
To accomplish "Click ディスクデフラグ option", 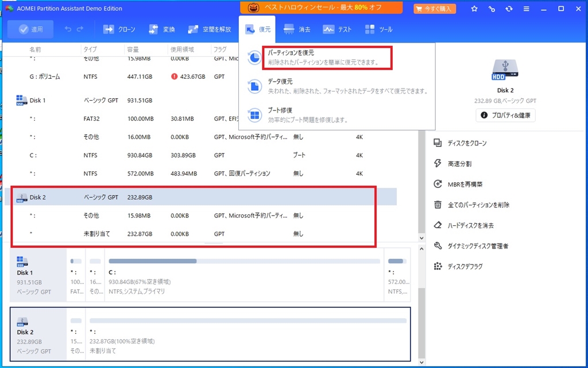I will [x=465, y=267].
